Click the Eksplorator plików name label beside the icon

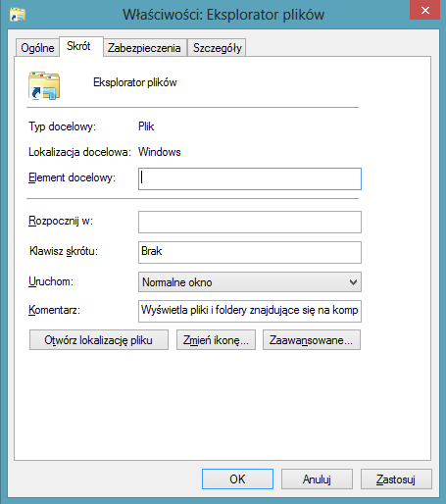click(135, 82)
